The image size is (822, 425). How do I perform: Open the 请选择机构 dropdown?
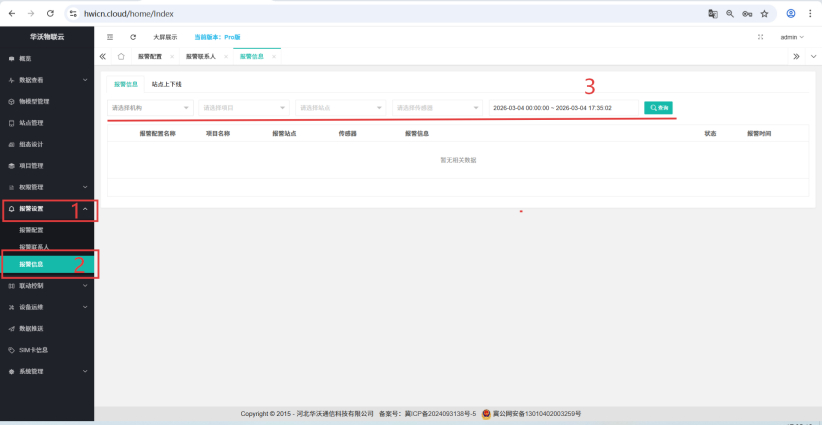150,107
